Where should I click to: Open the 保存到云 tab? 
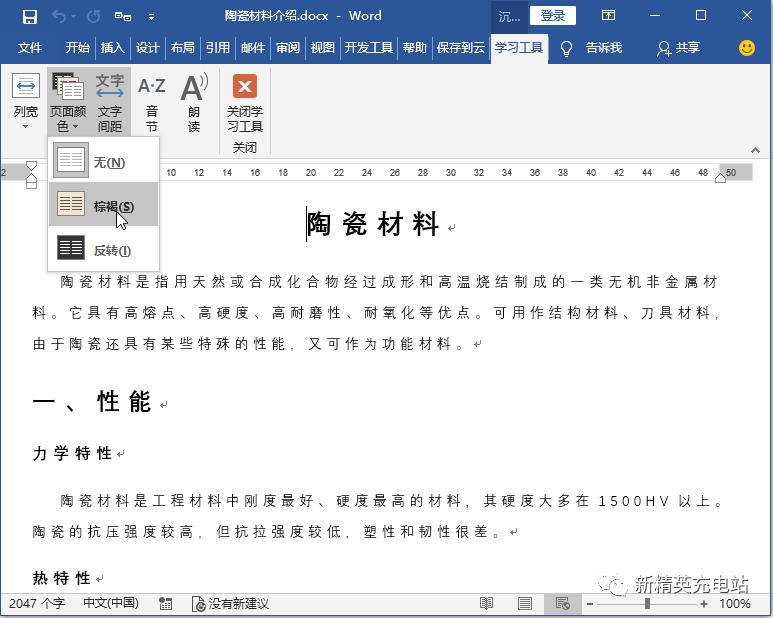coord(460,48)
